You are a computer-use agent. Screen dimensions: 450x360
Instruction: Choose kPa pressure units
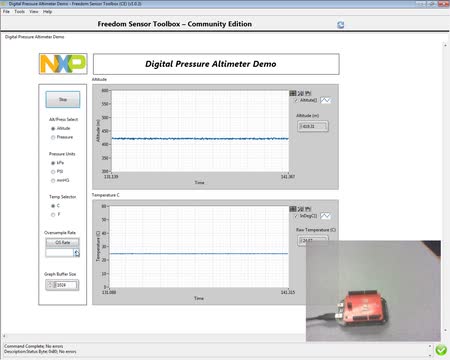(53, 163)
